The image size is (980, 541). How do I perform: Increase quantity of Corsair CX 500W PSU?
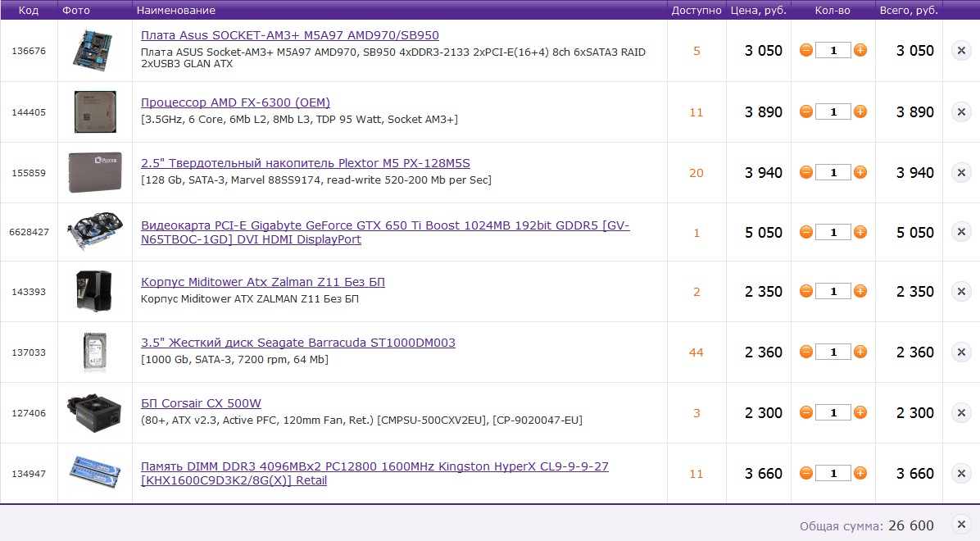tap(860, 413)
